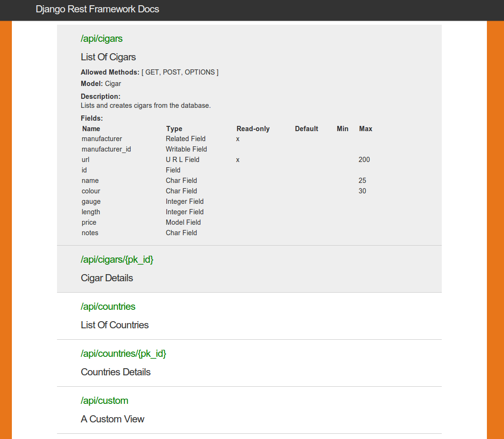Expand the /api/countries endpoint section

[108, 306]
